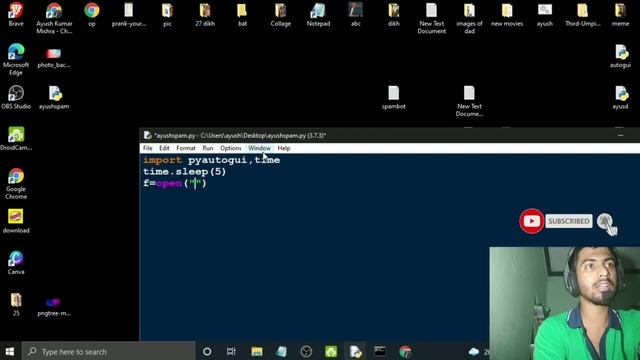Switch to Chrome on taskbar
Screen dimensions: 640x360
tap(405, 351)
